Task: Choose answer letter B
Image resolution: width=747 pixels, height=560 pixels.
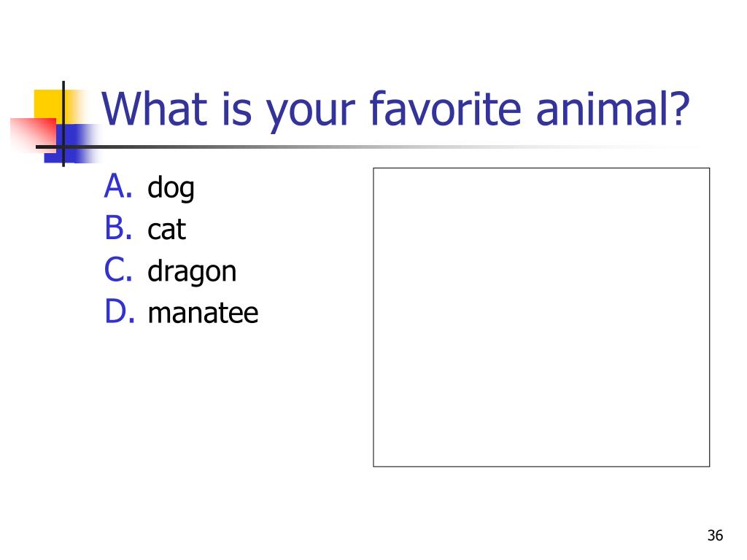Action: 117,227
